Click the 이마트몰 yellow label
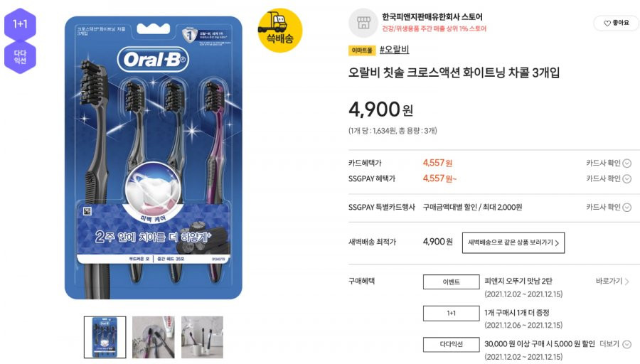640x364 pixels. click(x=362, y=50)
